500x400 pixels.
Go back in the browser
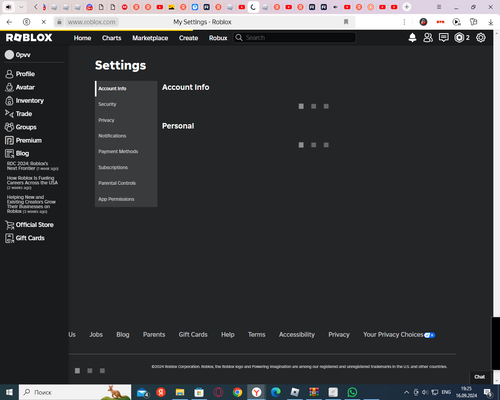tap(9, 22)
